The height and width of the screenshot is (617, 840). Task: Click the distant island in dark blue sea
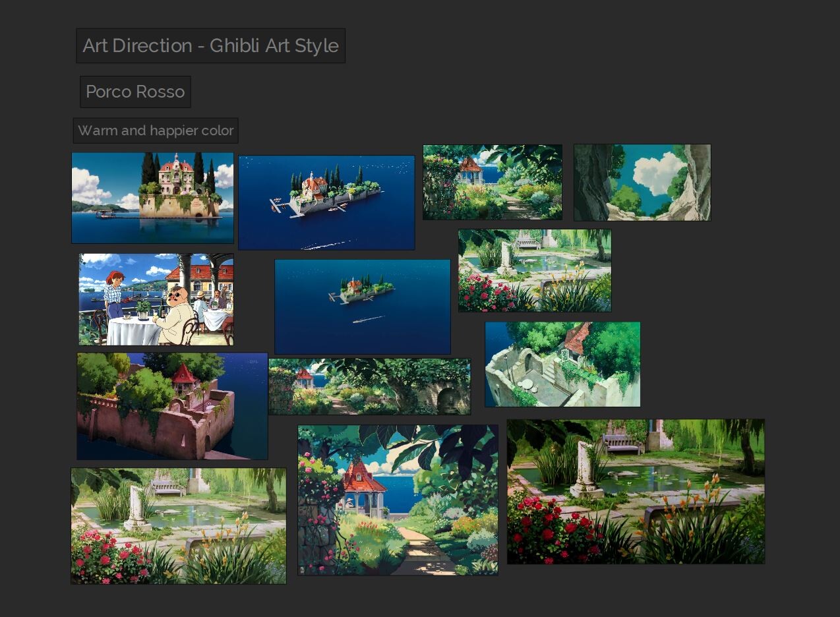362,307
